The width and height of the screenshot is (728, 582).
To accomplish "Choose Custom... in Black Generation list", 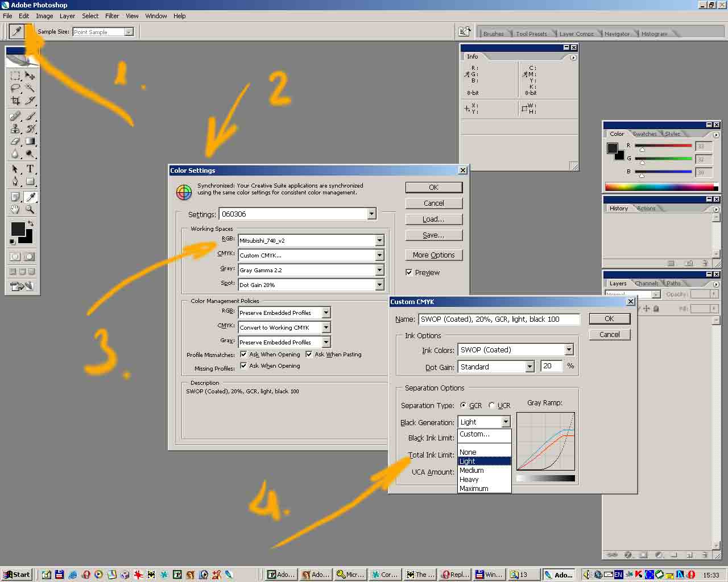I will [485, 434].
